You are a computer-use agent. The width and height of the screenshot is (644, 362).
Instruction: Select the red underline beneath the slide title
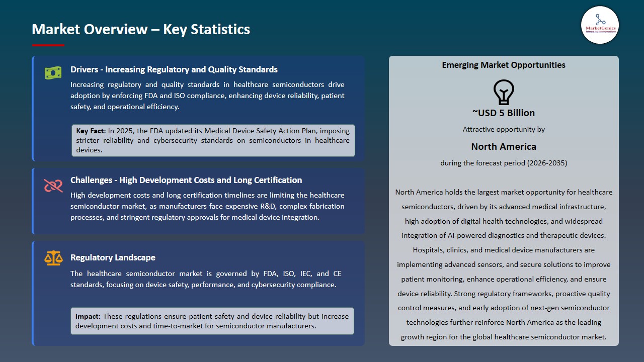tap(48, 44)
